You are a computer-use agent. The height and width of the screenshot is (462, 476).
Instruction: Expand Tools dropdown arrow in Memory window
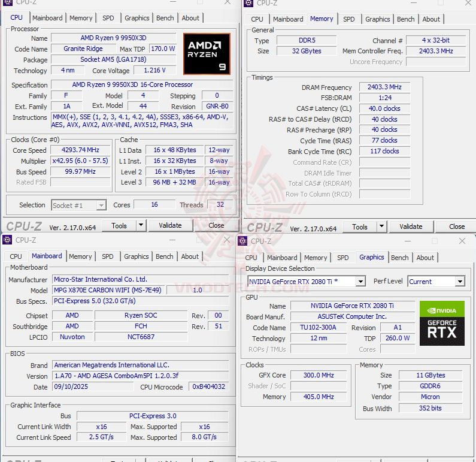coord(381,227)
